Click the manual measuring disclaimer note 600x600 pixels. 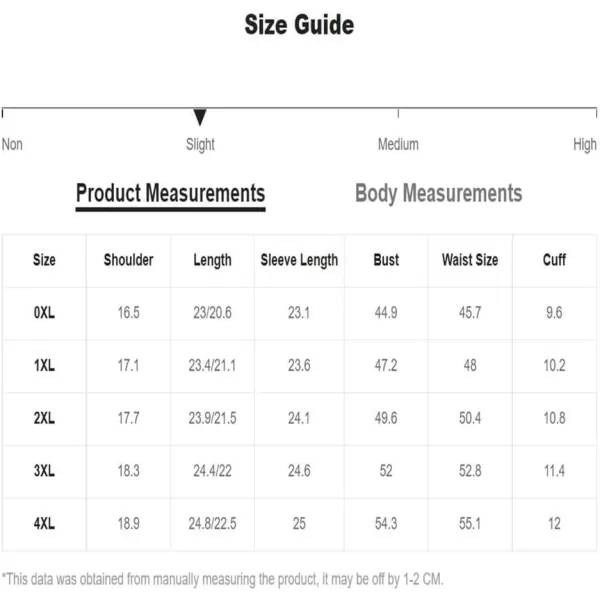click(222, 579)
